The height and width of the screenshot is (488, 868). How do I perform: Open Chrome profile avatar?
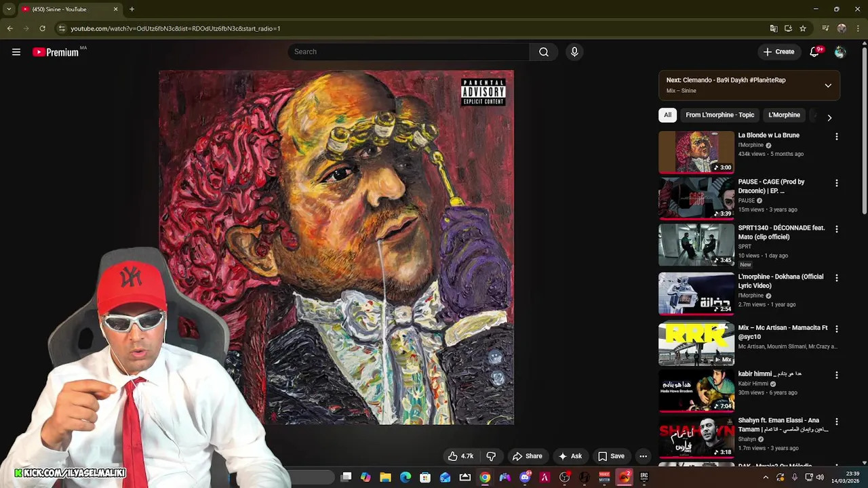click(842, 28)
